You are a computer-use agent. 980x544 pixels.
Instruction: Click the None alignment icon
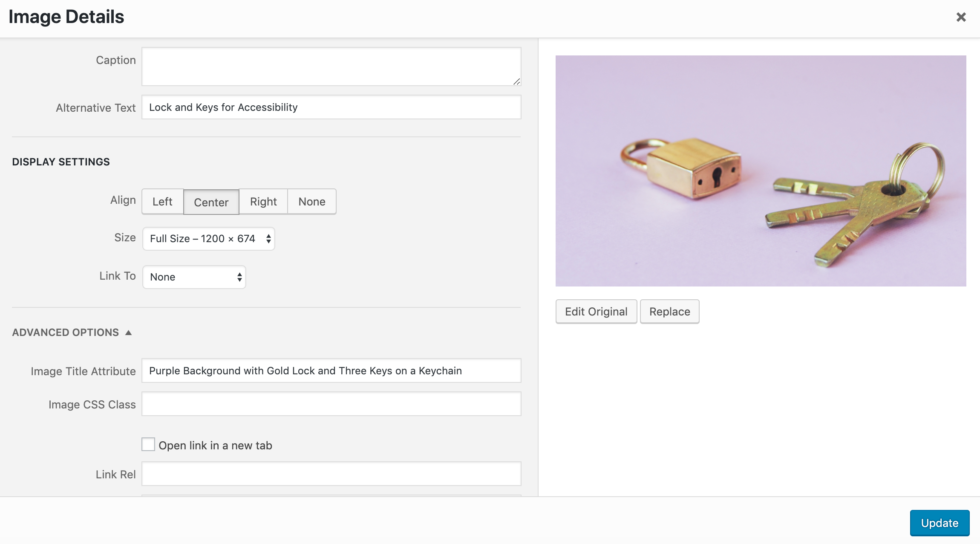(311, 201)
